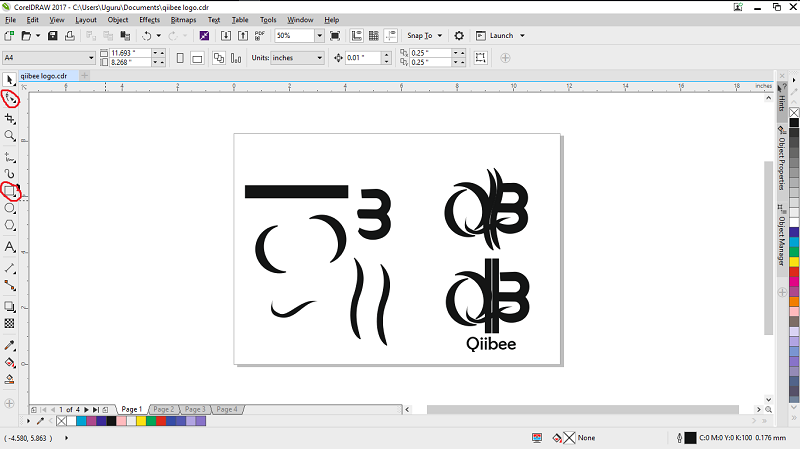Select the Freehand tool
This screenshot has width=800, height=449.
pos(9,157)
